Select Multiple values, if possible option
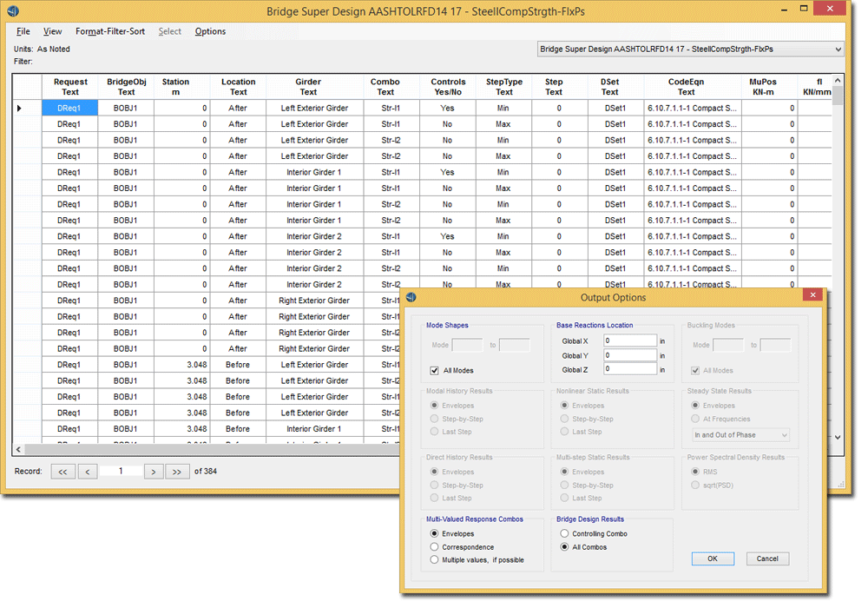Viewport: 868px width, 608px height. pos(435,560)
